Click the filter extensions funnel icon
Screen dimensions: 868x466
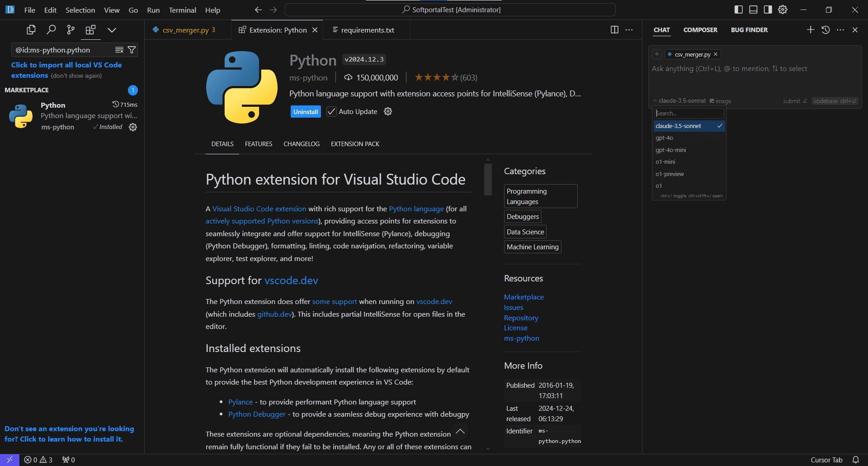point(132,50)
